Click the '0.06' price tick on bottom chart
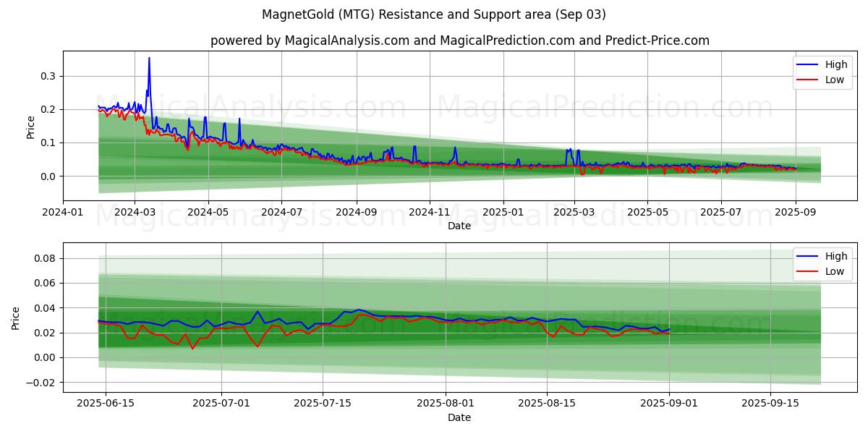 tap(45, 283)
